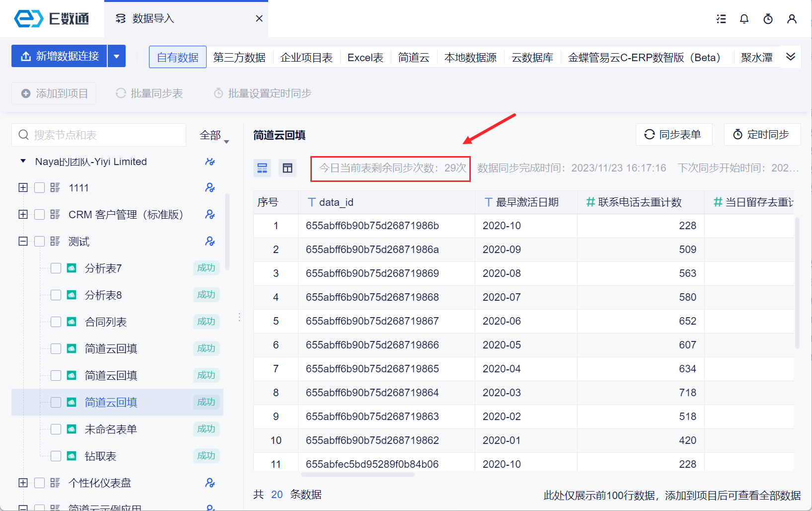Click the 添加到项目 button
This screenshot has width=812, height=511.
[54, 93]
